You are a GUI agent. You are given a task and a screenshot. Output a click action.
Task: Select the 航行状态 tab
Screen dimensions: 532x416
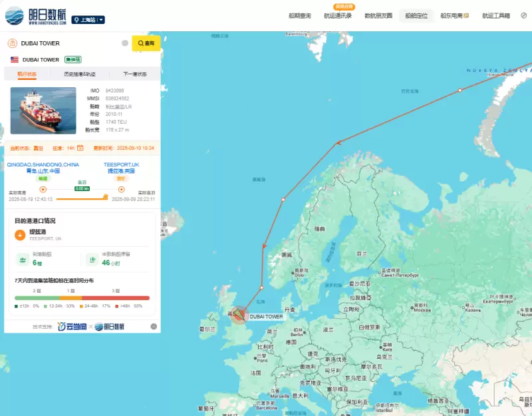pyautogui.click(x=27, y=74)
